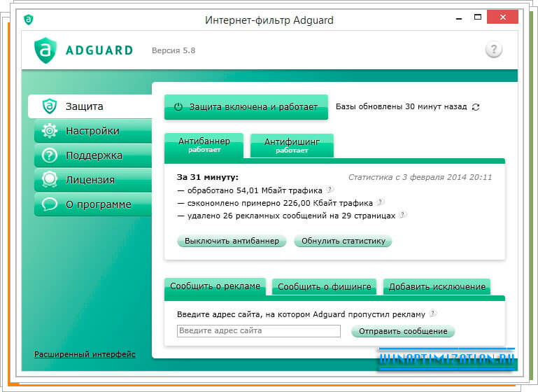The width and height of the screenshot is (538, 392).
Task: Click the ADGUARD wordmark in header
Action: pyautogui.click(x=99, y=50)
